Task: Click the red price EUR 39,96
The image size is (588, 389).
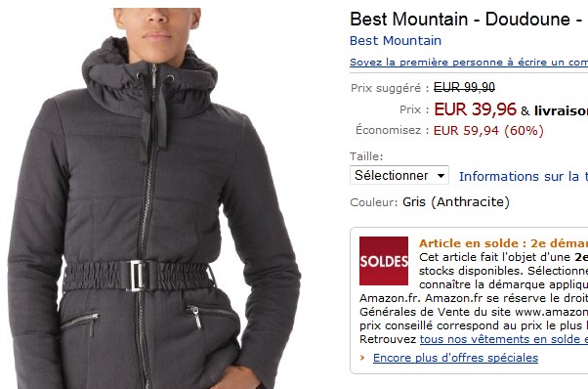Action: coord(475,109)
